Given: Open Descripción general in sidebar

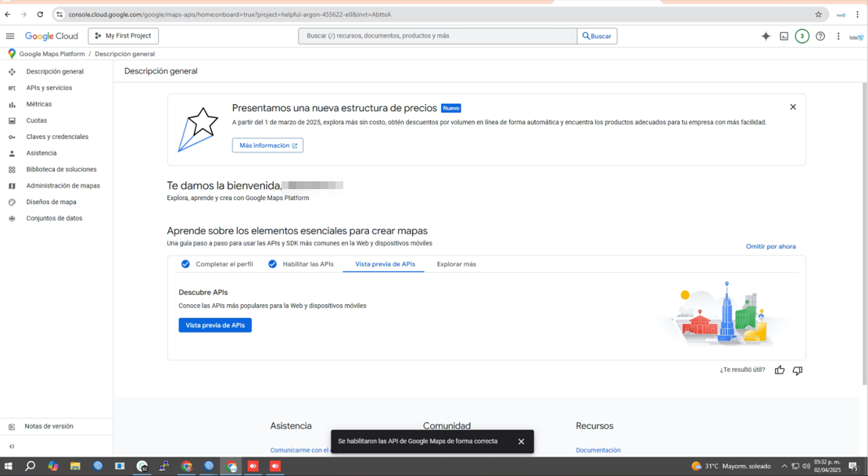Looking at the screenshot, I should (55, 71).
